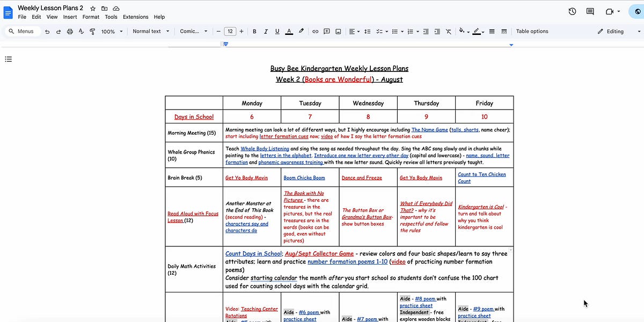644x322 pixels.
Task: Toggle italic formatting
Action: tap(266, 31)
